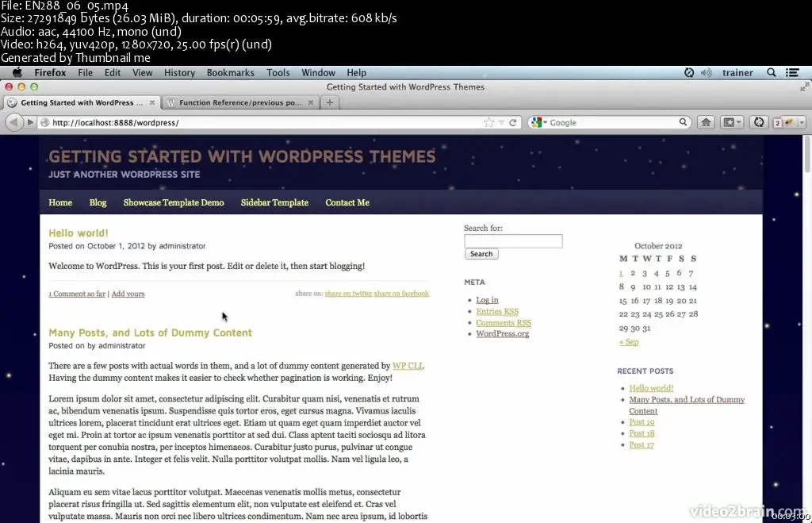The image size is (812, 523).
Task: Go to the Firefox home page icon
Action: click(705, 122)
